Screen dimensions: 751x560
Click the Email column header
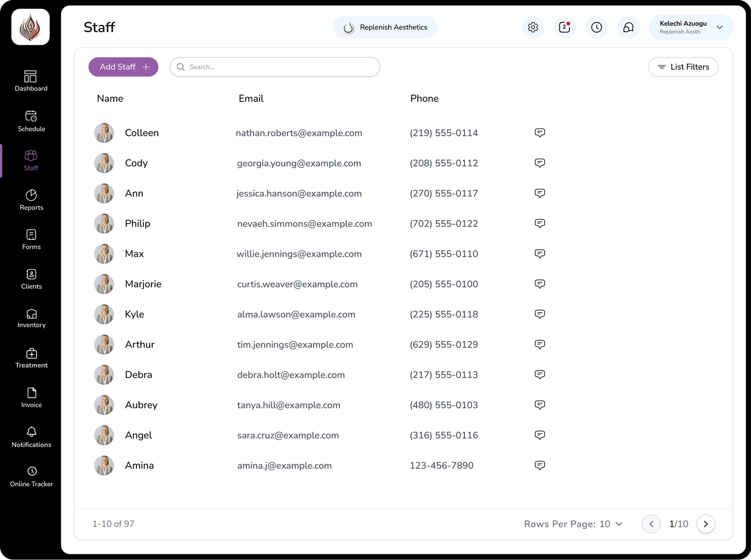251,98
